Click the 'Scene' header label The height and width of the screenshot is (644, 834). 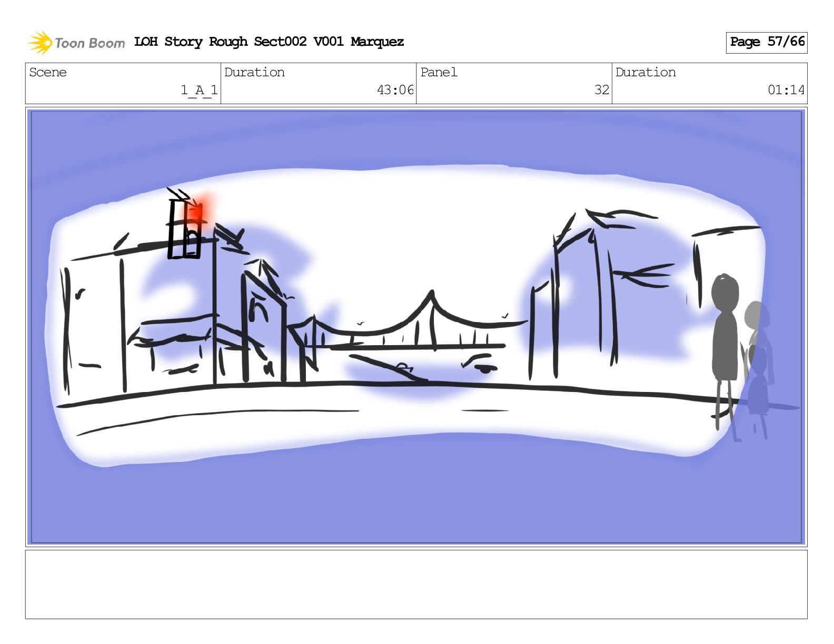point(48,72)
